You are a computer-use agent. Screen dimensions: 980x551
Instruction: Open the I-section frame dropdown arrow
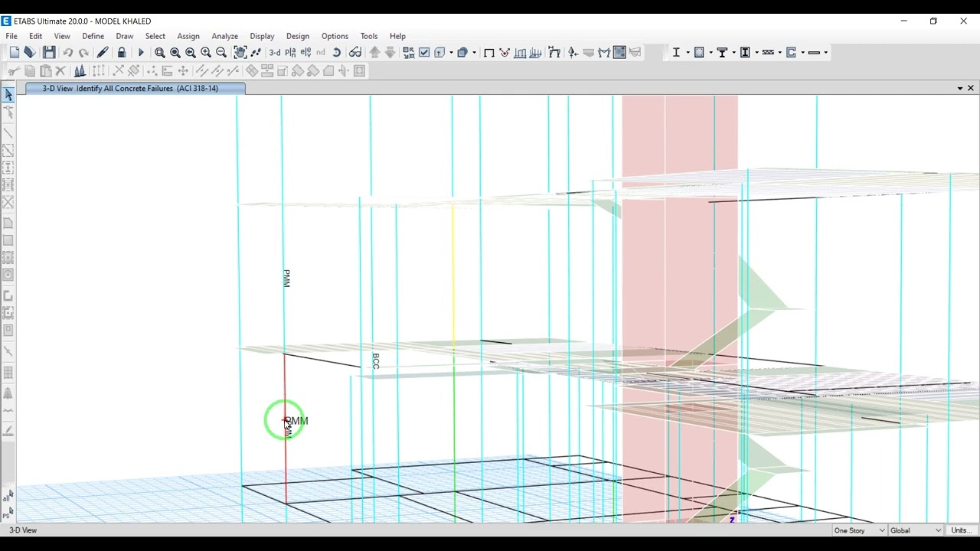point(688,52)
